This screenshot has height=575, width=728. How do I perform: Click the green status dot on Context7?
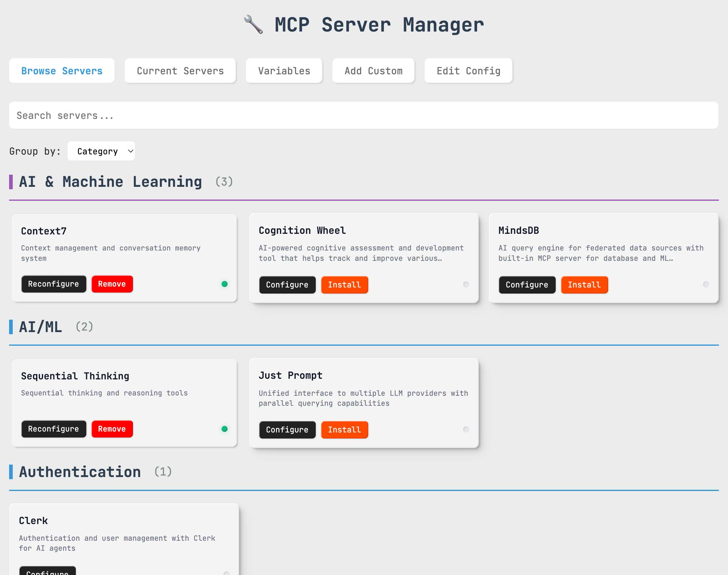[x=224, y=284]
